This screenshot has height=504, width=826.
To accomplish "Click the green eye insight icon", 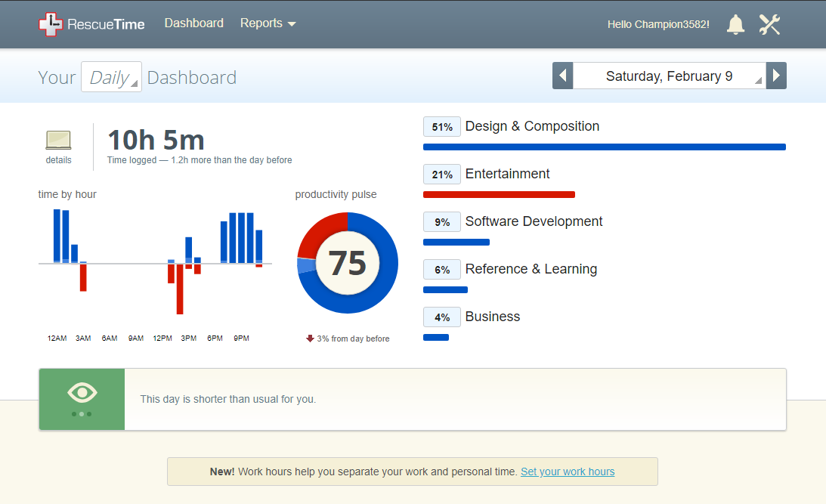I will [81, 391].
